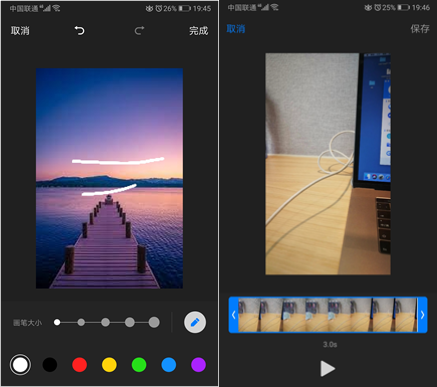Play the trimmed video clip
The image size is (437, 387).
coord(328,368)
